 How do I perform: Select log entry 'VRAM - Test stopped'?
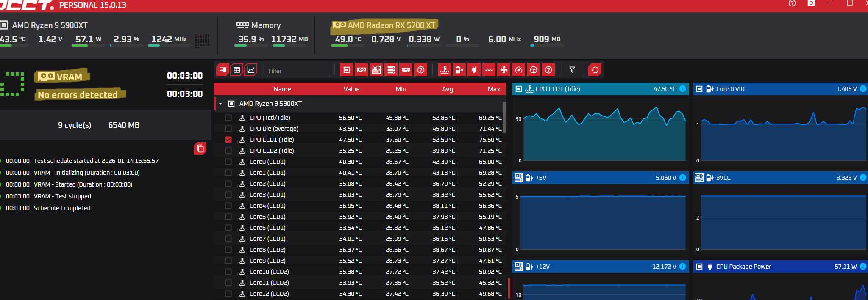coord(62,196)
